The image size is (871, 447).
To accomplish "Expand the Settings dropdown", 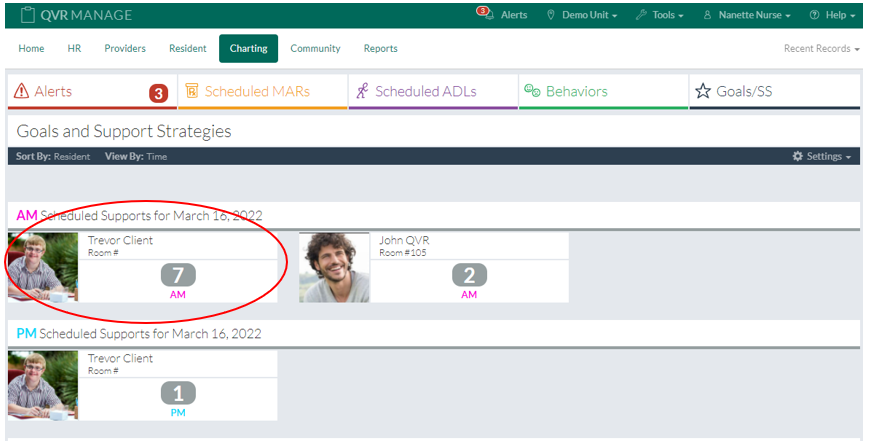I will click(821, 157).
